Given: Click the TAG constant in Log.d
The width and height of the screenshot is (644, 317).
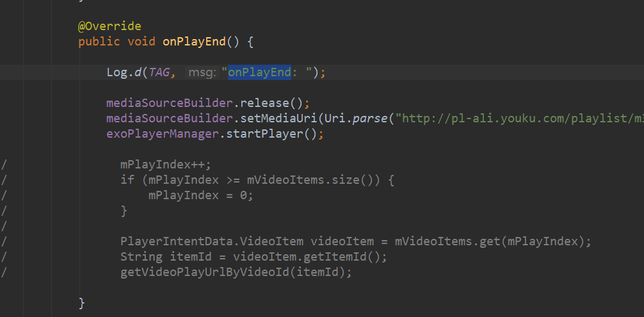Looking at the screenshot, I should click(159, 72).
